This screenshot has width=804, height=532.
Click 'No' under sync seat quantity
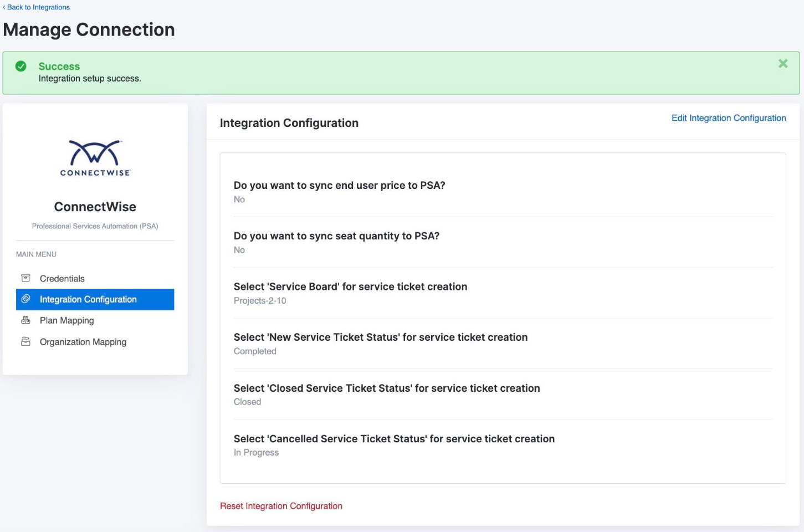tap(239, 250)
